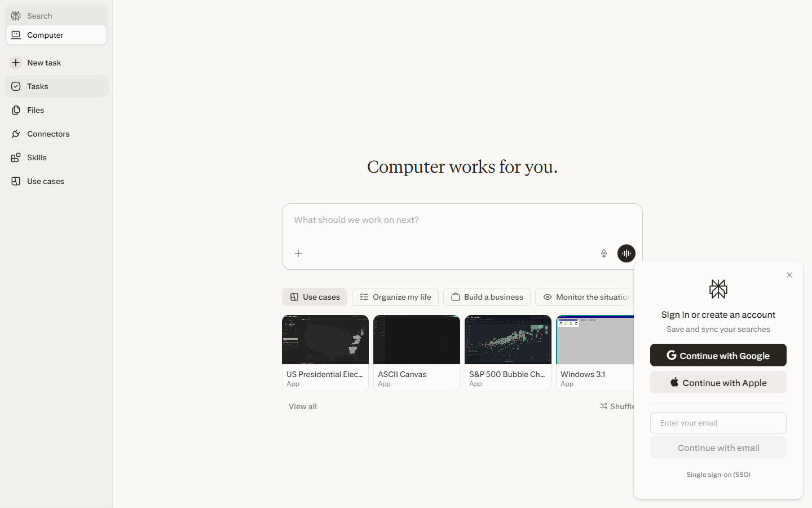Click the add attachment plus icon
Screen dimensions: 812x508
point(298,253)
